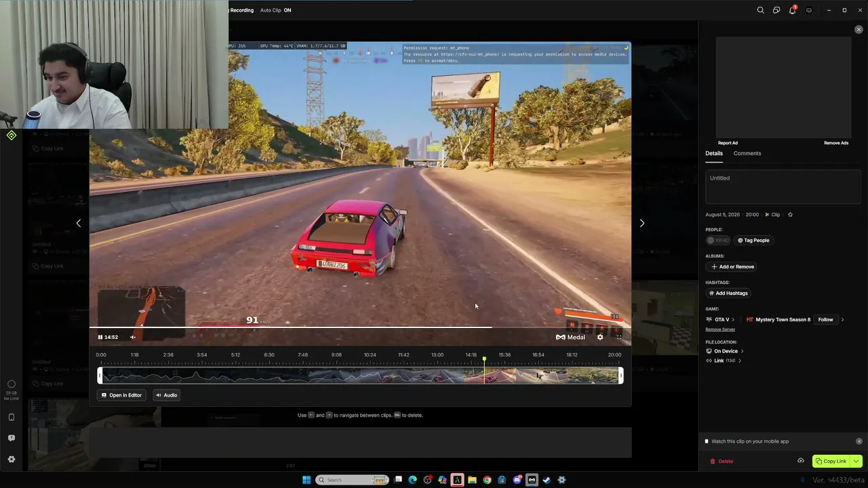The height and width of the screenshot is (488, 868).
Task: Open the Windows Start menu
Action: (x=307, y=480)
